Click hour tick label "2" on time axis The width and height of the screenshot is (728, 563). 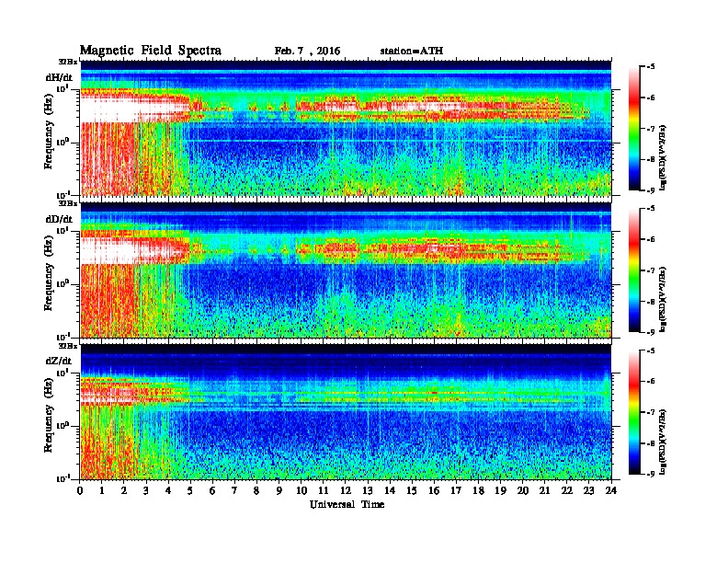(124, 491)
